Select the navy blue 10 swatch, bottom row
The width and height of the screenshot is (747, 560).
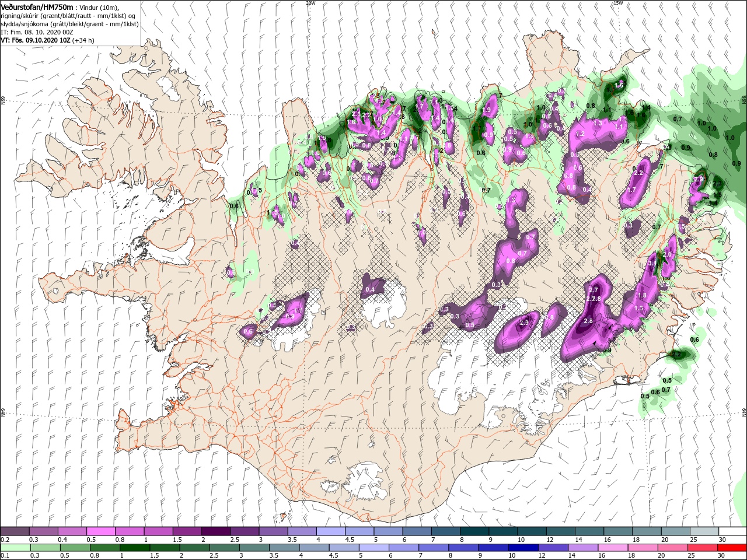pyautogui.click(x=522, y=548)
